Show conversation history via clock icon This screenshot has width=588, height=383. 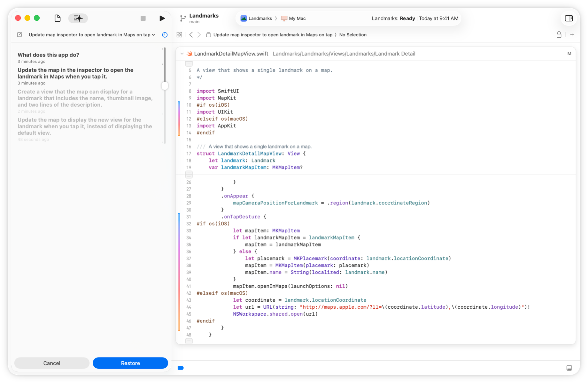[165, 35]
